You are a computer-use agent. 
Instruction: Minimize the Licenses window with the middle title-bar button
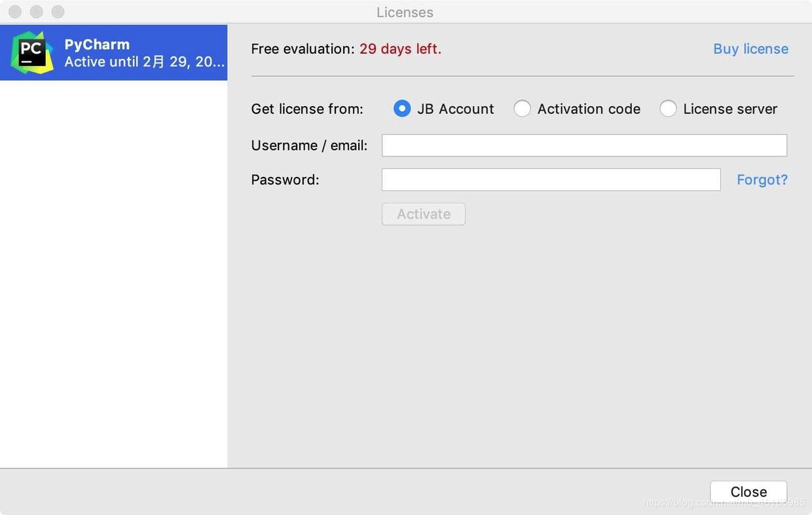[37, 12]
